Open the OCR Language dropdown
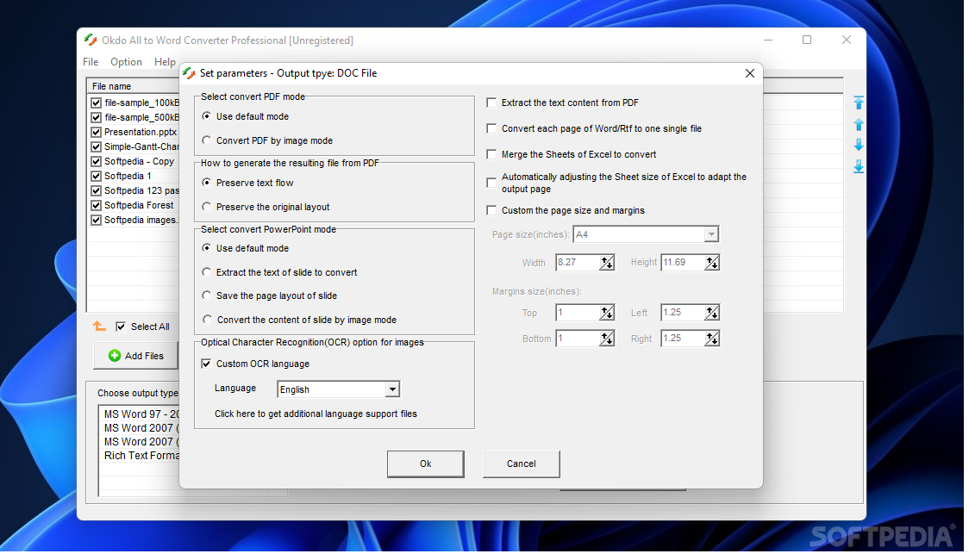969x560 pixels. pyautogui.click(x=394, y=391)
